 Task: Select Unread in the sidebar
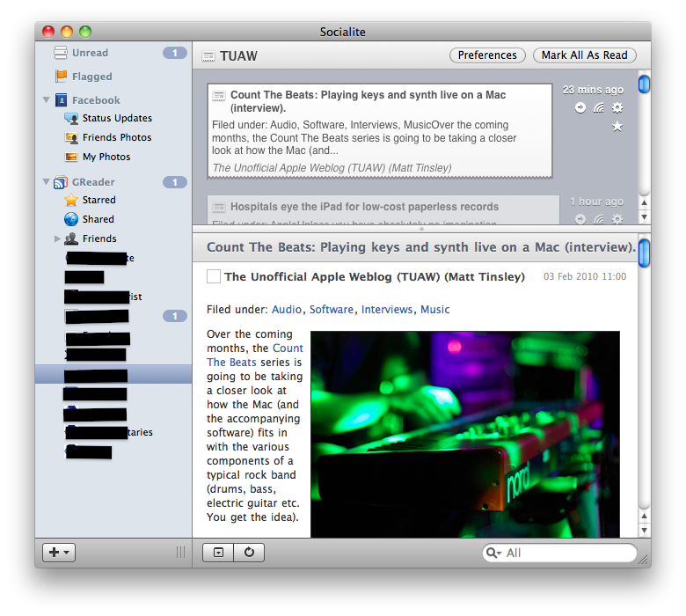(x=90, y=53)
